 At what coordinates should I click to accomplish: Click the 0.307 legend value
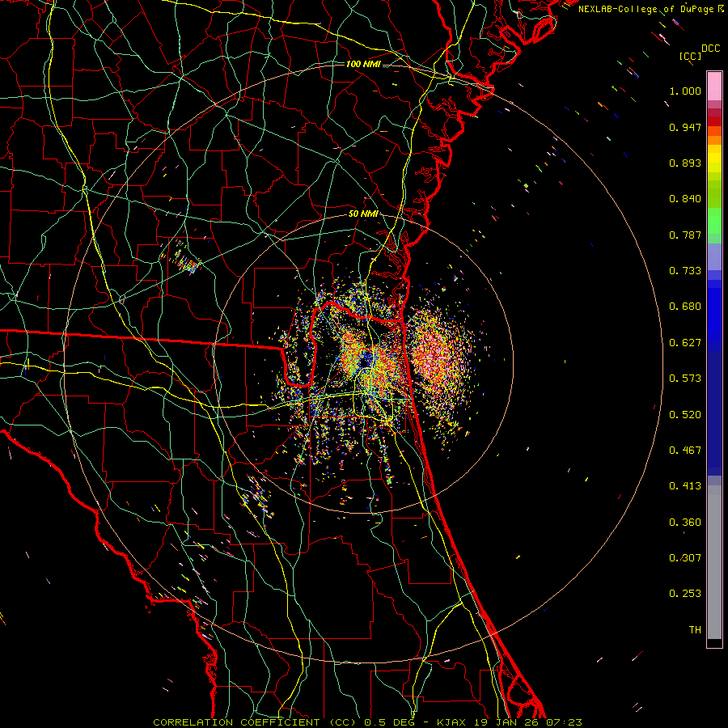[685, 558]
